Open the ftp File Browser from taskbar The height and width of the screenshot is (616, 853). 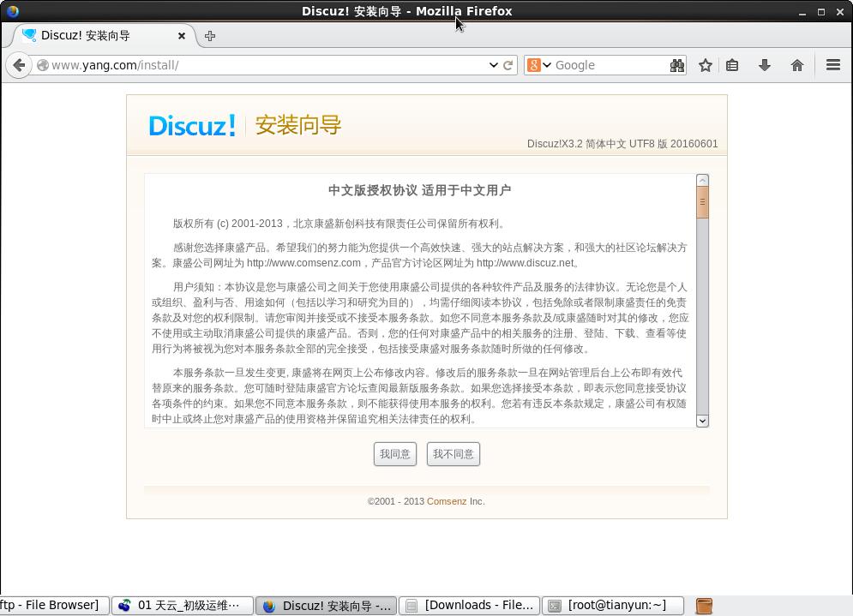[x=51, y=605]
